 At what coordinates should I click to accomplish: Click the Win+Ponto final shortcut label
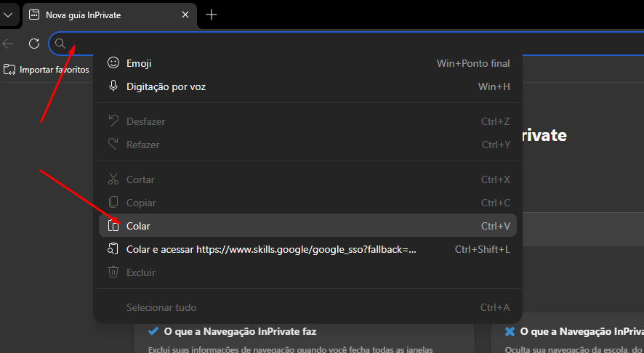coord(473,63)
